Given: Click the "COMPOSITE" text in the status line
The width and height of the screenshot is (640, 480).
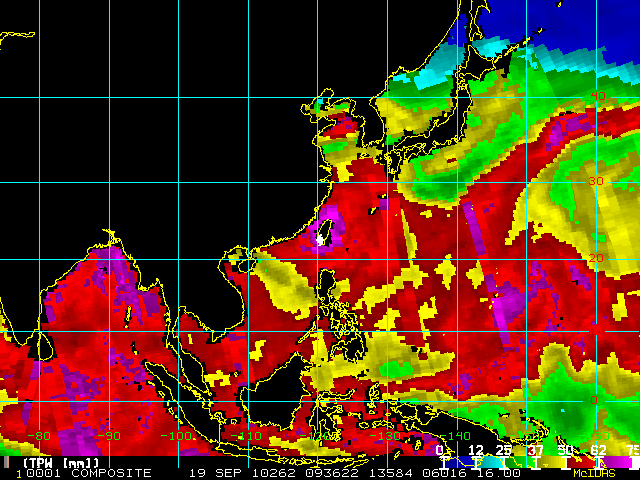Looking at the screenshot, I should point(111,473).
